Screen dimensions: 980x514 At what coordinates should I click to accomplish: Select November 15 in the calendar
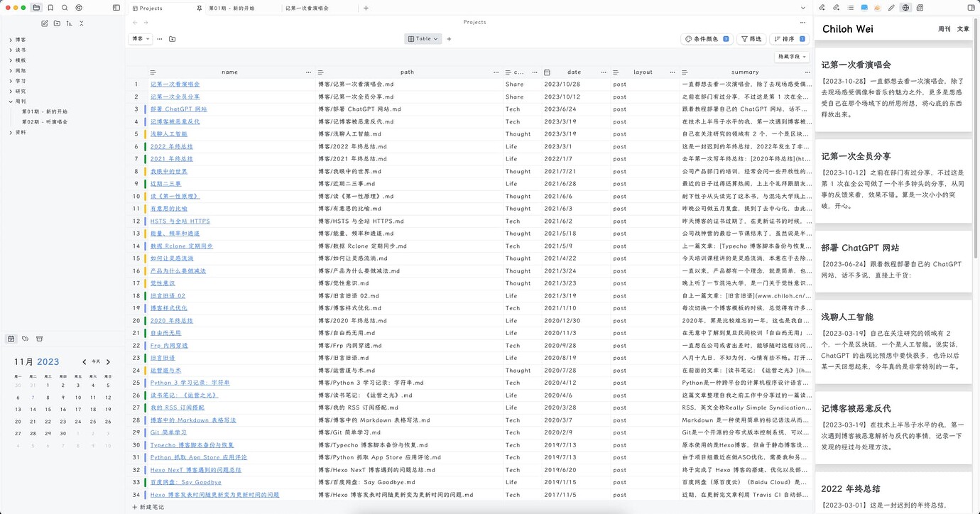[48, 410]
